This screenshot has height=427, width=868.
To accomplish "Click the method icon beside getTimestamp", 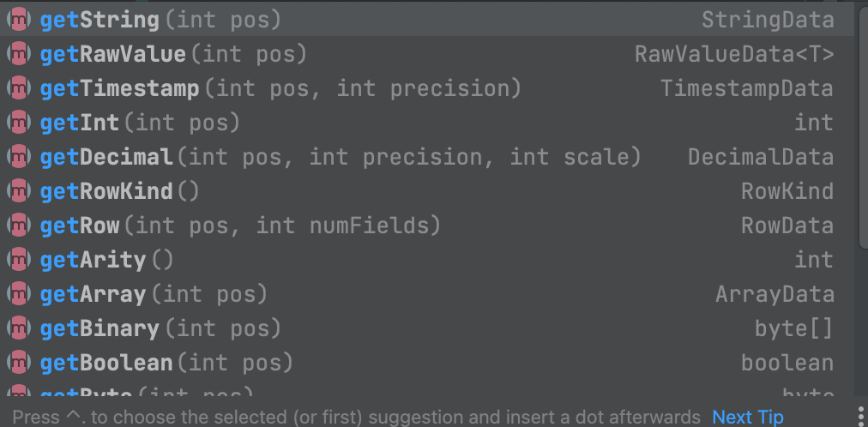I will [x=18, y=89].
